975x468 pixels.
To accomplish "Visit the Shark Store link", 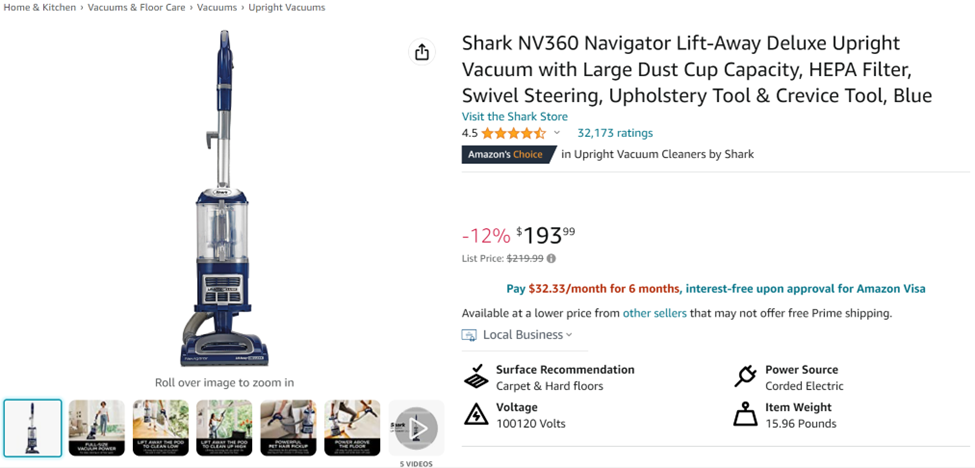I will pos(514,116).
